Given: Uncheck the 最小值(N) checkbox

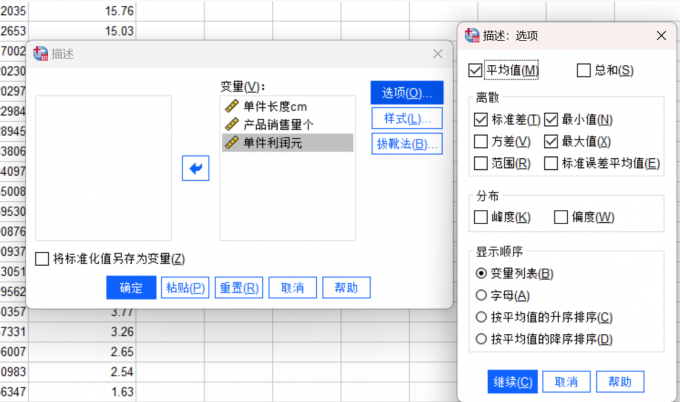Looking at the screenshot, I should pyautogui.click(x=551, y=120).
